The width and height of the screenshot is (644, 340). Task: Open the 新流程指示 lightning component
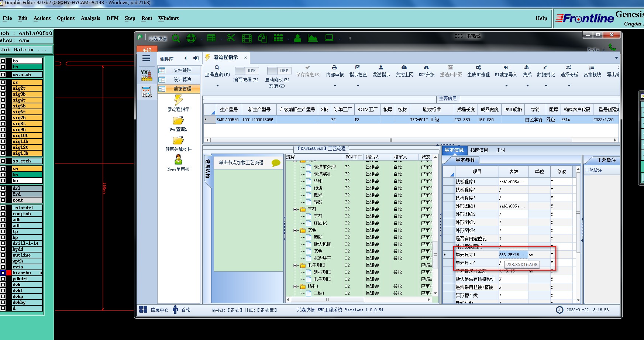coord(178,103)
